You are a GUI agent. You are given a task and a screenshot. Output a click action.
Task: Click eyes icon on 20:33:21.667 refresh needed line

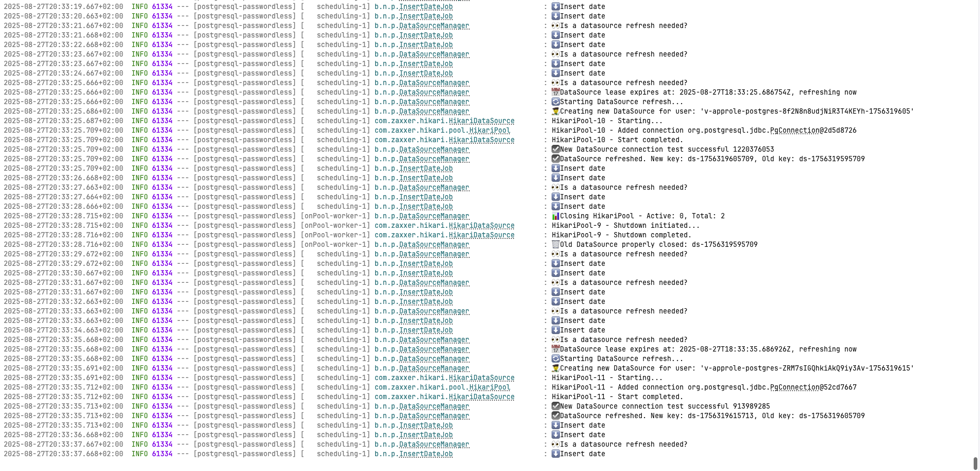point(555,25)
